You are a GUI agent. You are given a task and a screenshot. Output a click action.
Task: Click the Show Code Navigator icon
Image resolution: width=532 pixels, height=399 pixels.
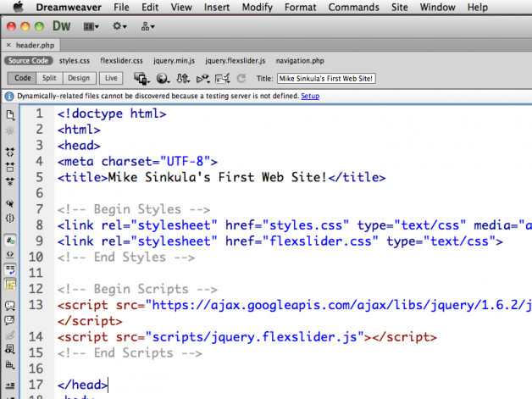(x=10, y=130)
